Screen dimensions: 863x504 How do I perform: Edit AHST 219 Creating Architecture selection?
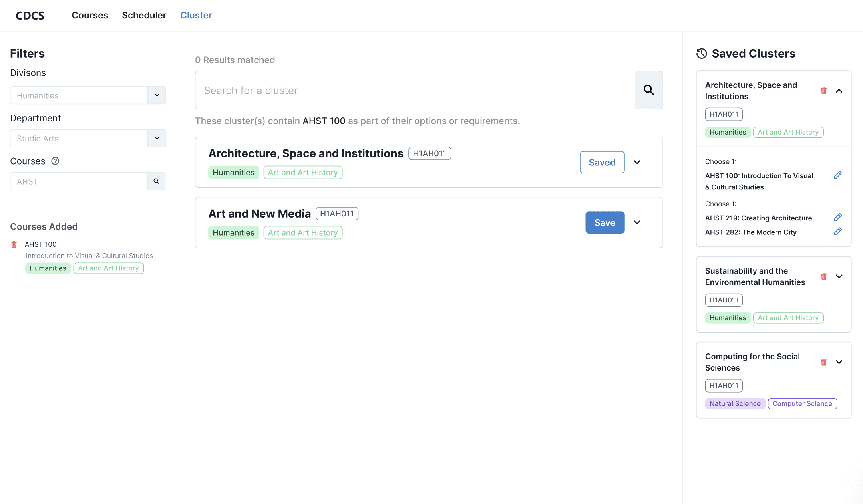click(838, 218)
